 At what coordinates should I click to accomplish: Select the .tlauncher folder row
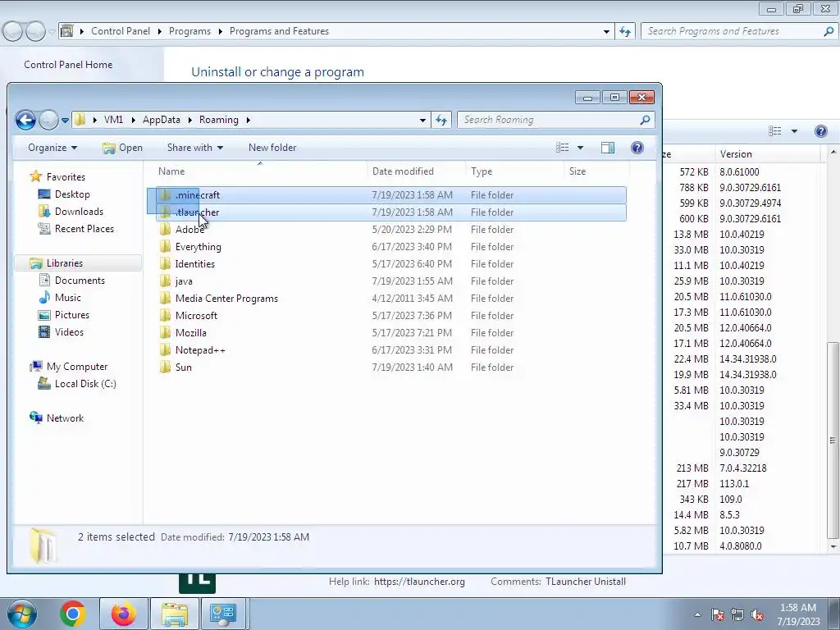[x=390, y=212]
